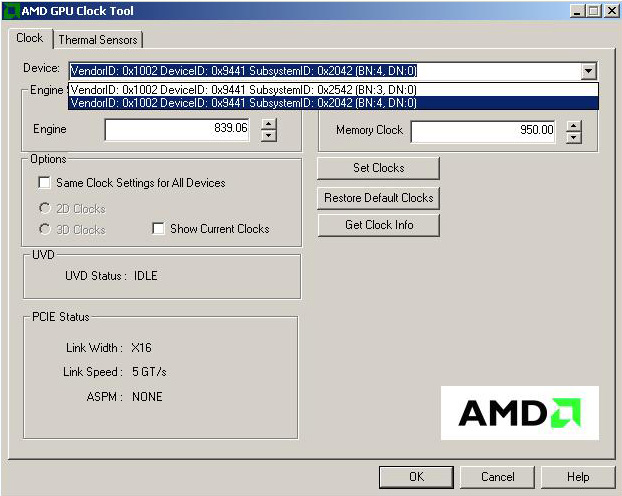Choose highlighted device SubsystemID 0x2042 (BN:4)
The width and height of the screenshot is (622, 496).
[x=244, y=102]
